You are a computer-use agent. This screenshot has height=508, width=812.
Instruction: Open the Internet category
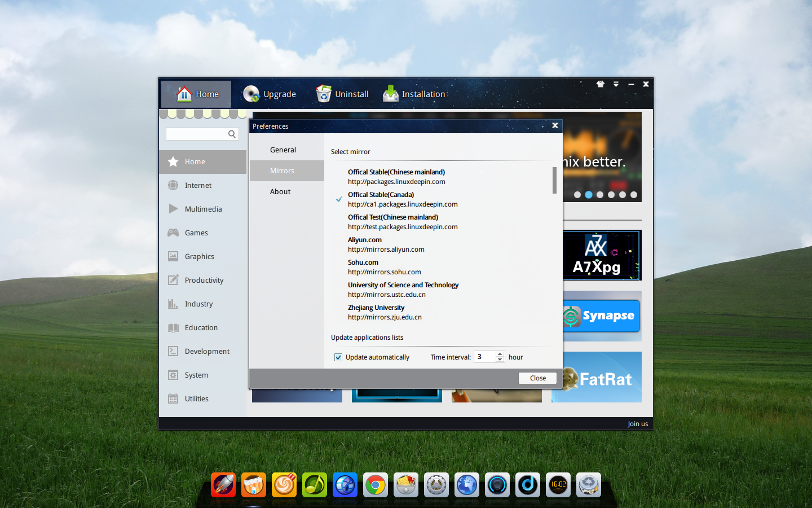(203, 185)
